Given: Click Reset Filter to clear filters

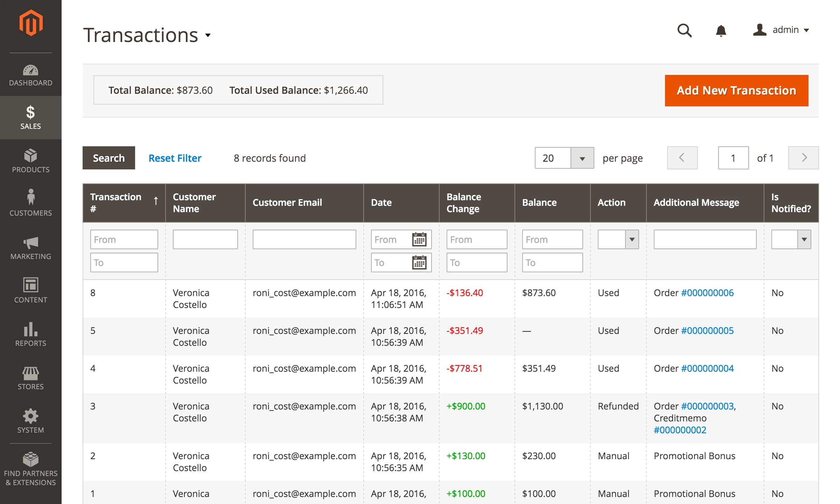Looking at the screenshot, I should tap(175, 158).
